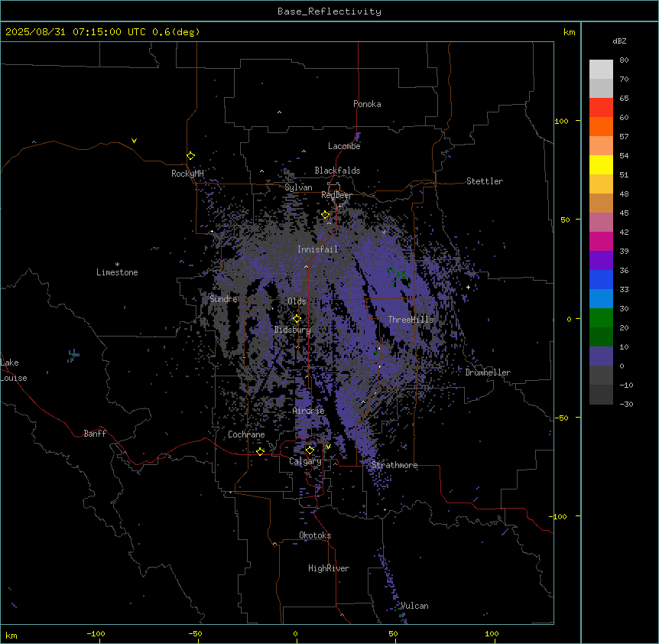The image size is (659, 644).
Task: Click the Strathmore label
Action: pos(394,465)
